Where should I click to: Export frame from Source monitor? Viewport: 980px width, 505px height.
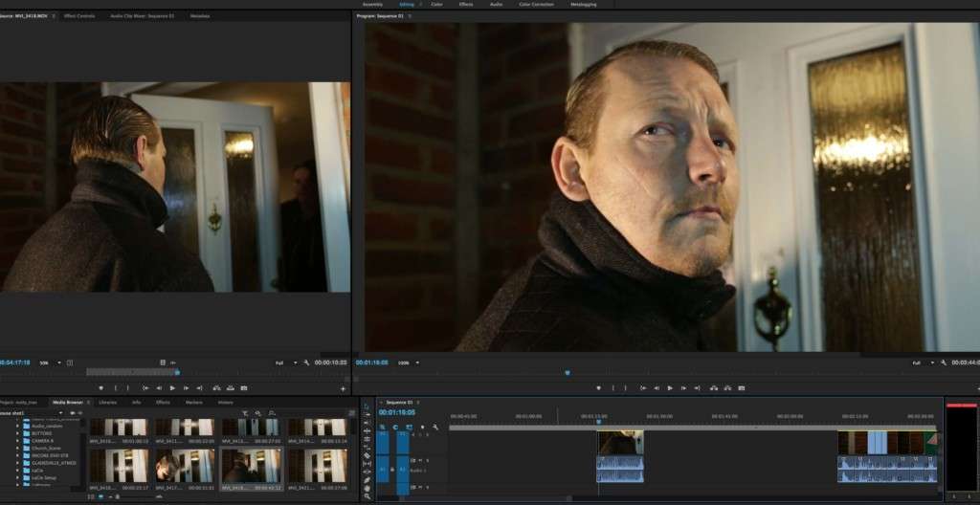pos(244,388)
